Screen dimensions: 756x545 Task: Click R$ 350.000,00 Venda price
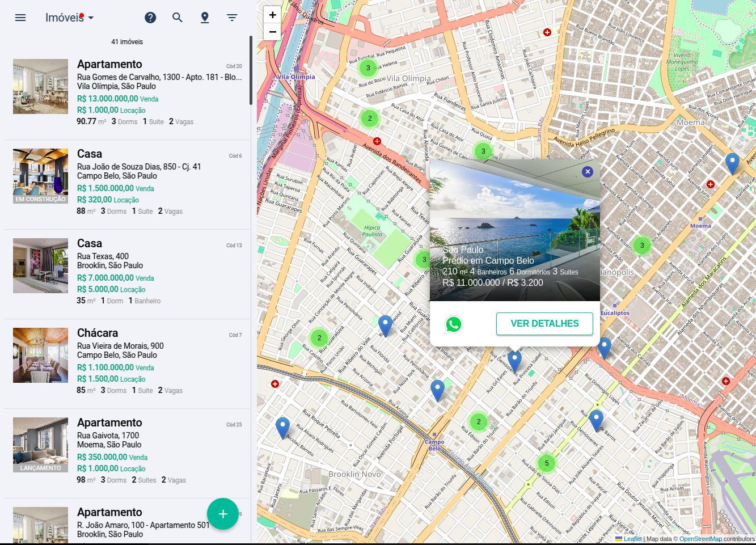(112, 457)
